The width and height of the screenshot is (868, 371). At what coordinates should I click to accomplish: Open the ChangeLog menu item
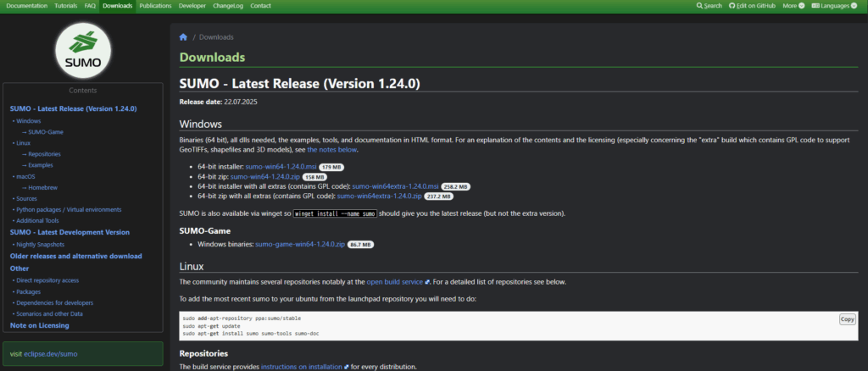(228, 6)
